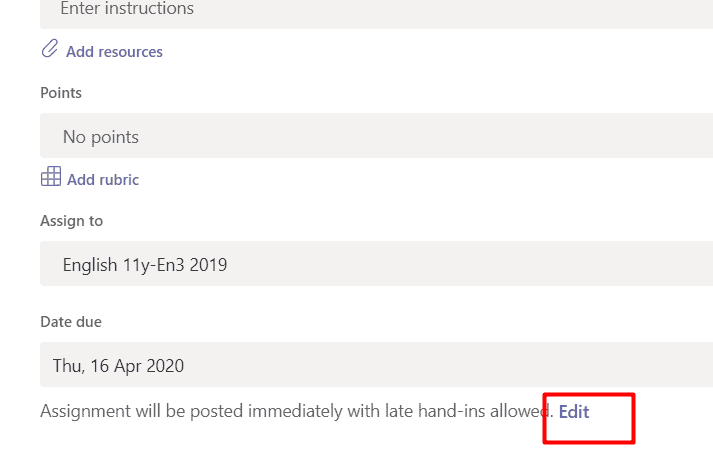Select the Points field label

click(x=61, y=93)
